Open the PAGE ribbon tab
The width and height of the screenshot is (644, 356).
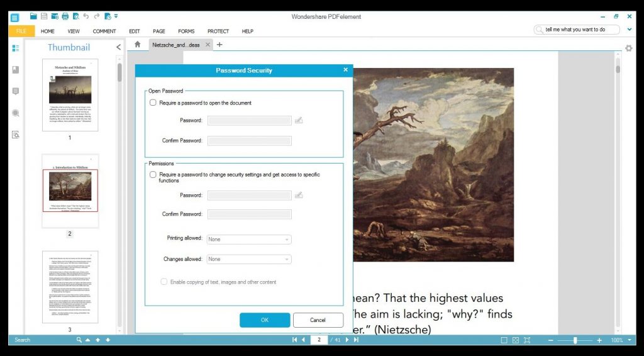(159, 31)
